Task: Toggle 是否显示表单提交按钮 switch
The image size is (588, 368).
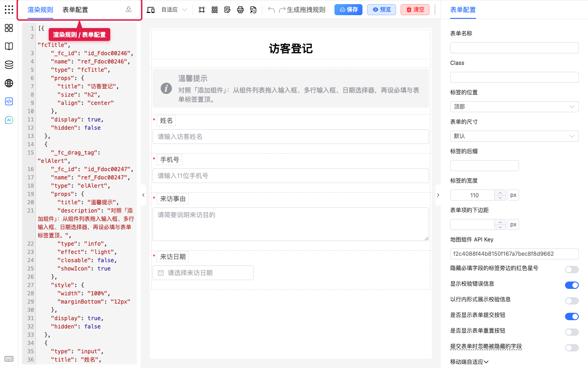Action: tap(572, 316)
